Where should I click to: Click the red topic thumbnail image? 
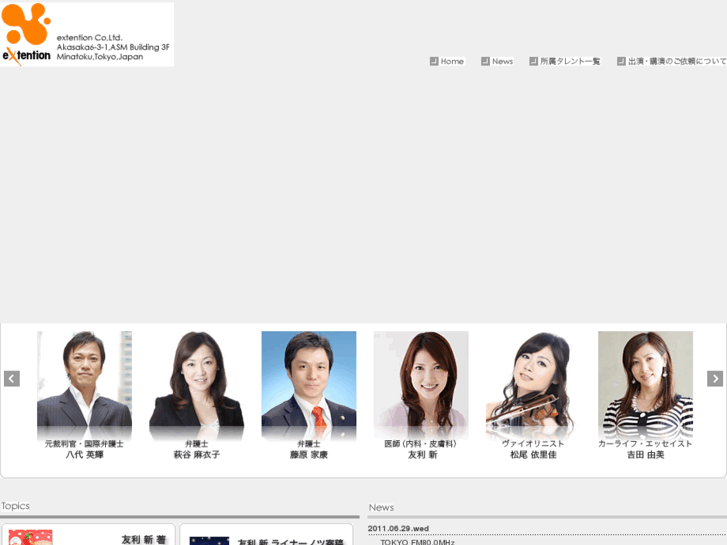(x=31, y=538)
